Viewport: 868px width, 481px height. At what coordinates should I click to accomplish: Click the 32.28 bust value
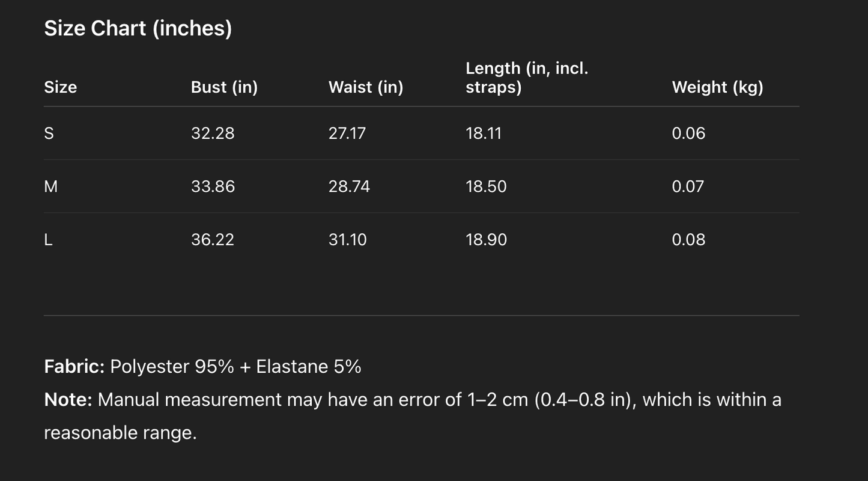(x=213, y=133)
